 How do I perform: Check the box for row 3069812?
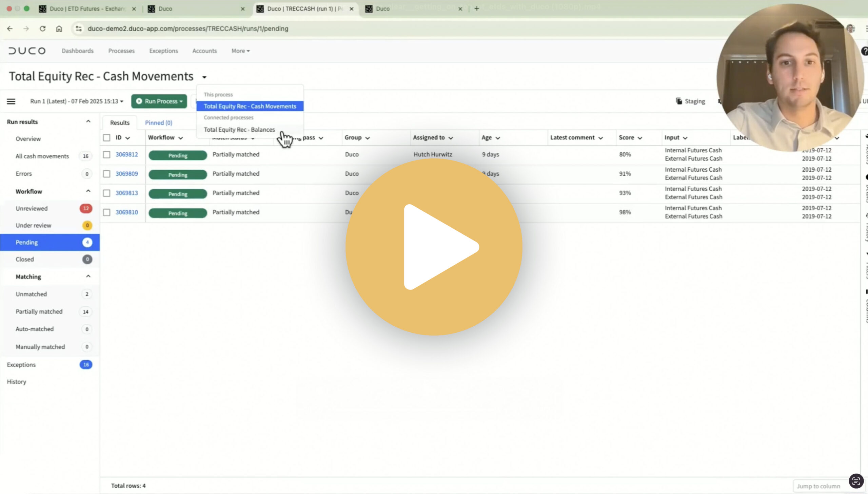coord(106,154)
